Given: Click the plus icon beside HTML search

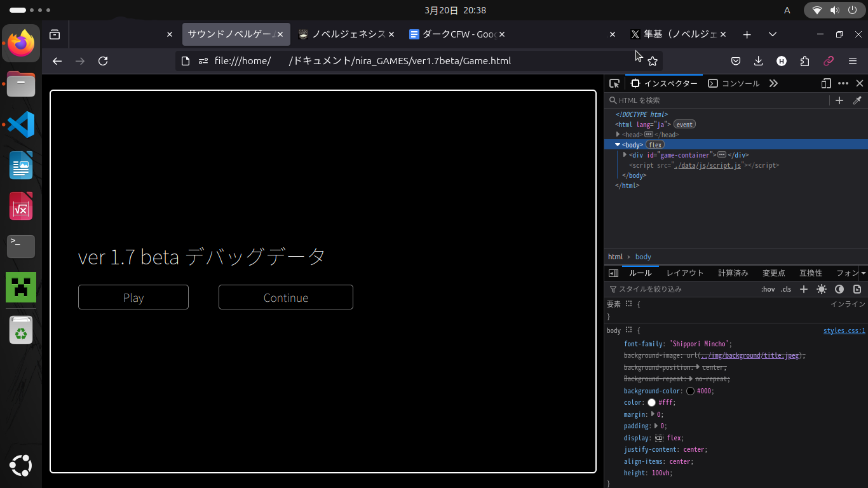Looking at the screenshot, I should pos(839,100).
